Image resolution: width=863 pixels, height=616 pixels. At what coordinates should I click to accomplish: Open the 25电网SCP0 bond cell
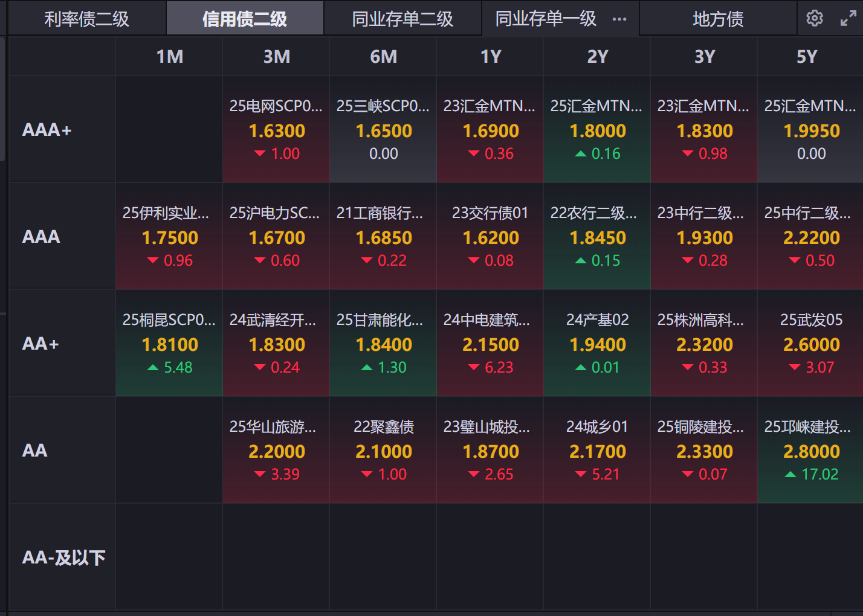(x=276, y=130)
